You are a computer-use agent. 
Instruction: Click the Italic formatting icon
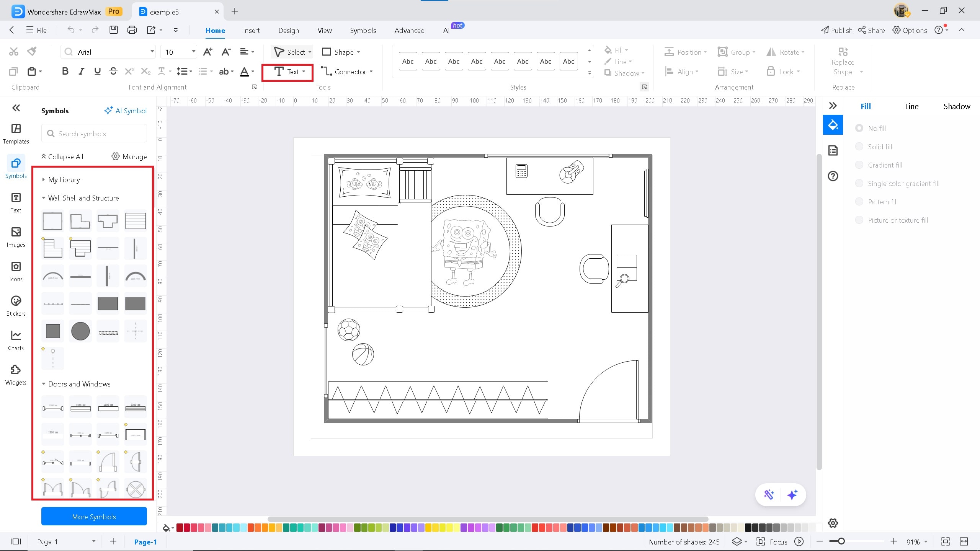coord(81,71)
